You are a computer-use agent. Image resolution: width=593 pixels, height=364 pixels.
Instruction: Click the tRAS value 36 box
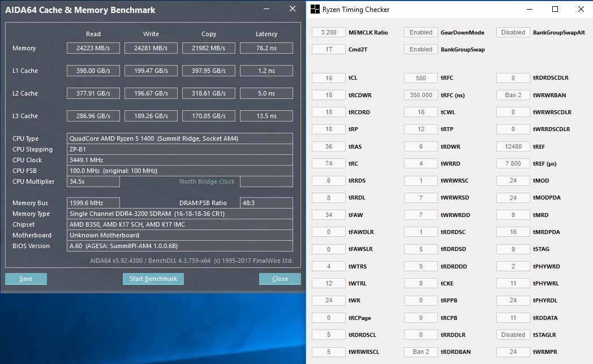329,146
